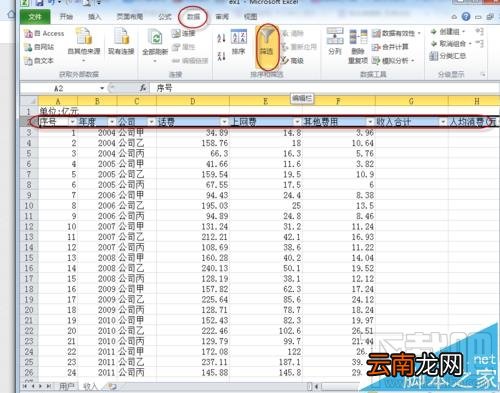500x393 pixels.
Task: Open From Other Sources (自其他来源)
Action: pos(84,45)
